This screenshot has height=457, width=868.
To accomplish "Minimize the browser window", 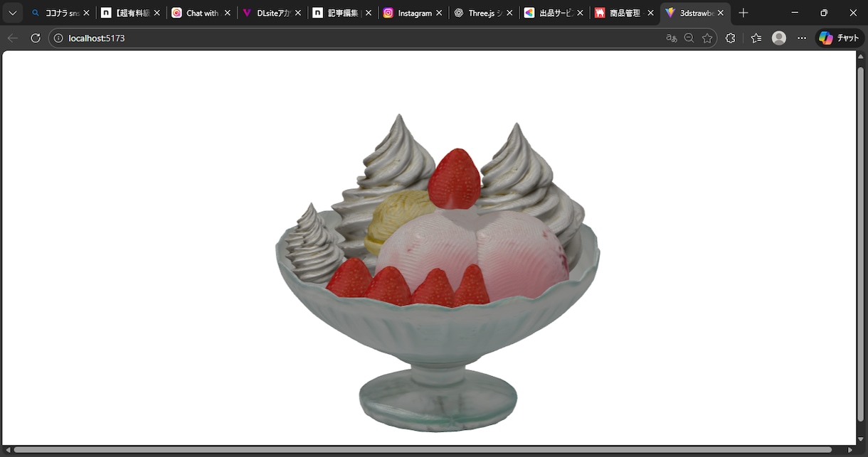I will click(795, 13).
